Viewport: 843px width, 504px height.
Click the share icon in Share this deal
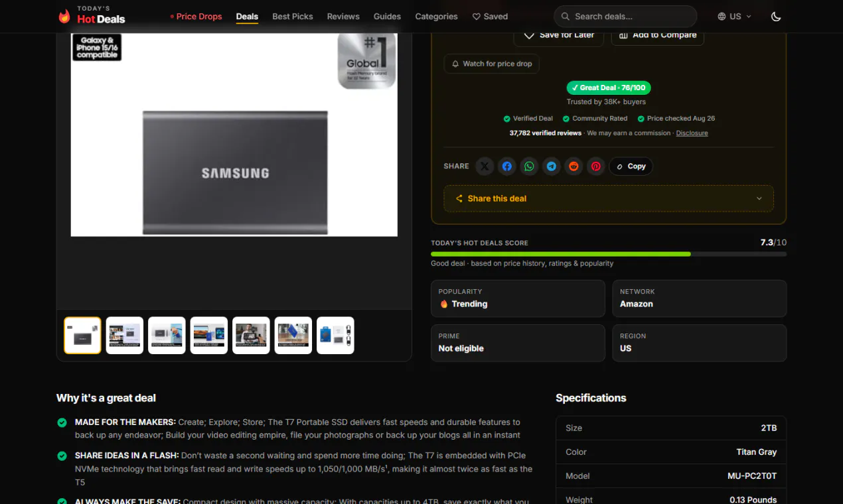pyautogui.click(x=459, y=198)
